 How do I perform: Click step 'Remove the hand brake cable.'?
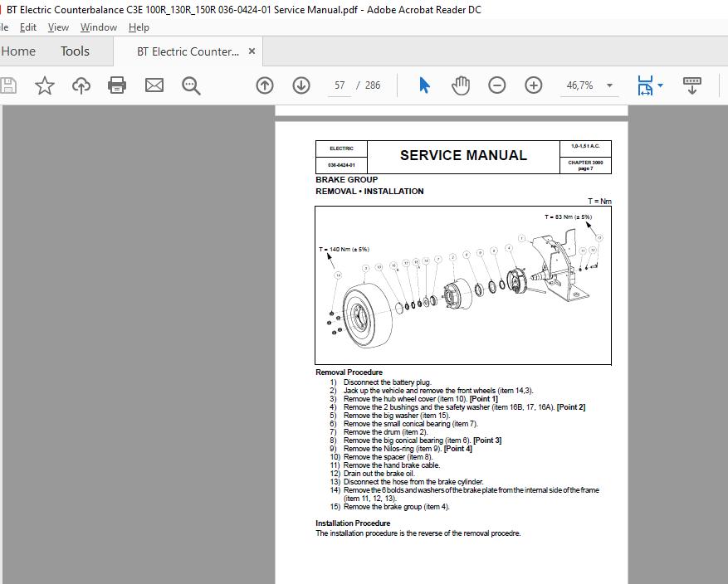click(x=392, y=465)
